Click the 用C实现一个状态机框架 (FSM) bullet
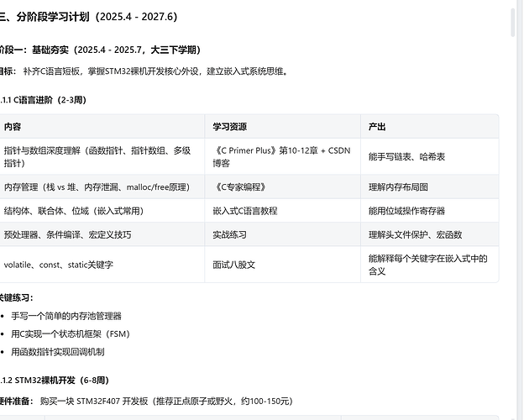The image size is (524, 420). point(71,334)
